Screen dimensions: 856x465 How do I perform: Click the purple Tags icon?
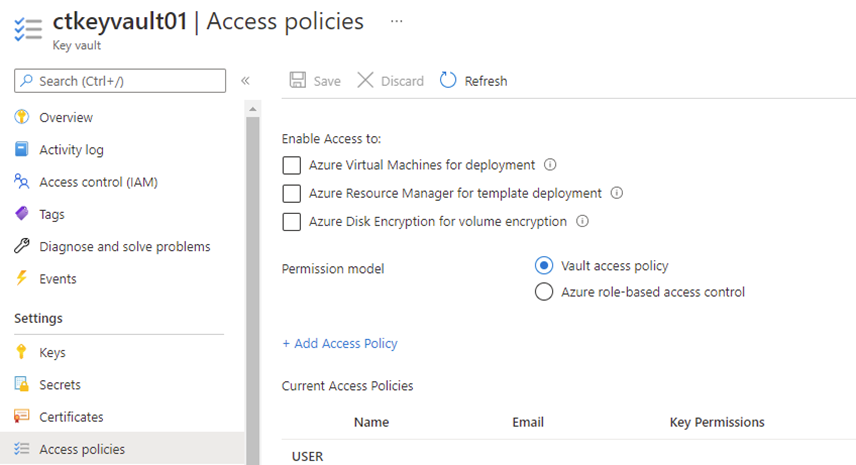coord(21,214)
